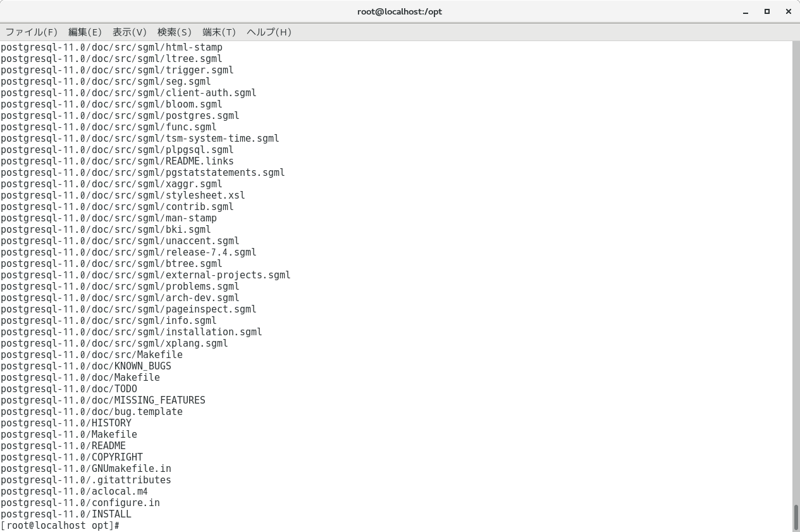Click the line ending bug.template
This screenshot has height=532, width=800.
pos(92,412)
